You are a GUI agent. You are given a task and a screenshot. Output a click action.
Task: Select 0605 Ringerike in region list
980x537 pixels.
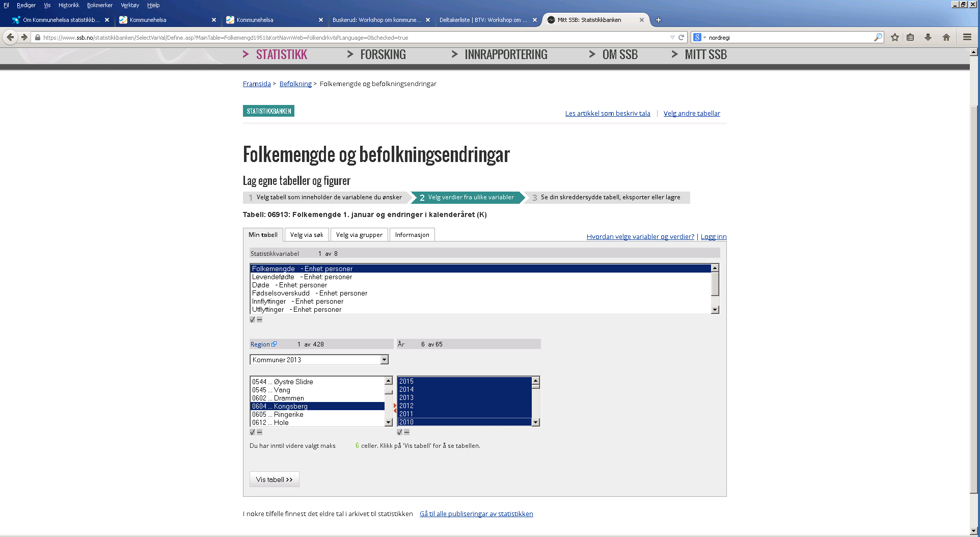coord(317,414)
